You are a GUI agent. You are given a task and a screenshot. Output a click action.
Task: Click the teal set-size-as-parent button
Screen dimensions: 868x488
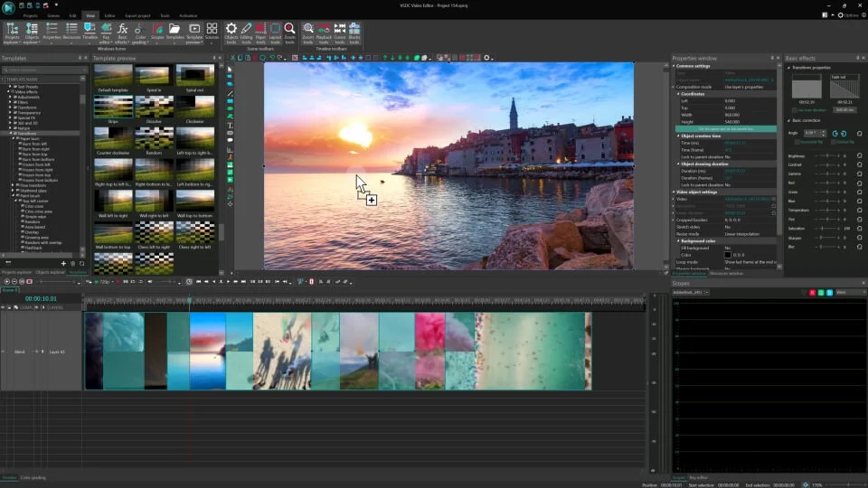click(x=726, y=129)
